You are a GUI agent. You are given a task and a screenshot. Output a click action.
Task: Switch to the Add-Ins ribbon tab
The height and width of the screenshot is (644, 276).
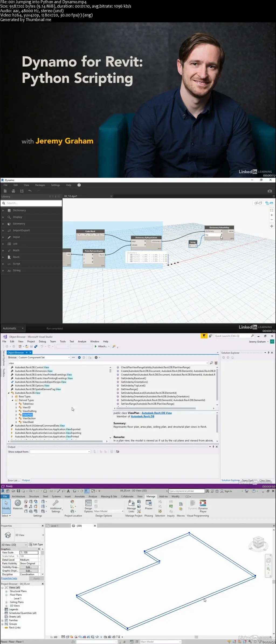(163, 496)
